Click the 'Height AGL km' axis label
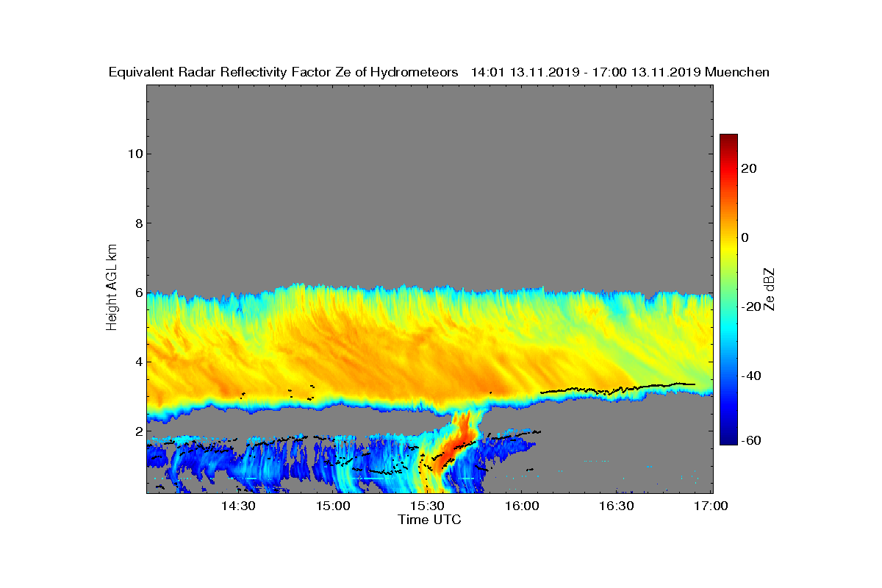The height and width of the screenshot is (588, 882). (x=112, y=288)
